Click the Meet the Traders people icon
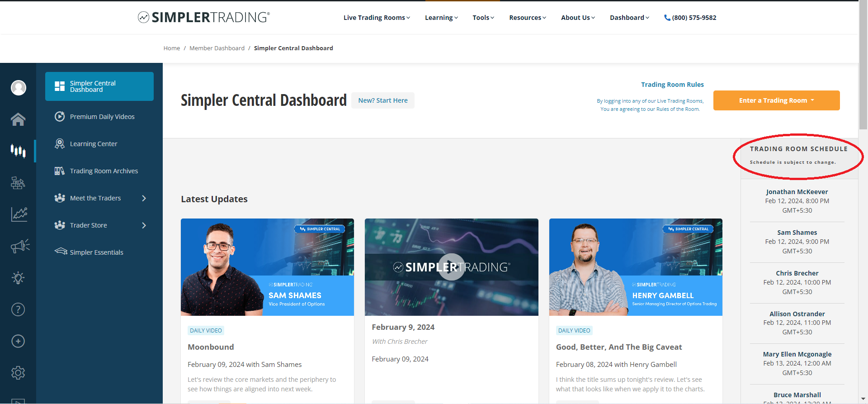 point(60,198)
